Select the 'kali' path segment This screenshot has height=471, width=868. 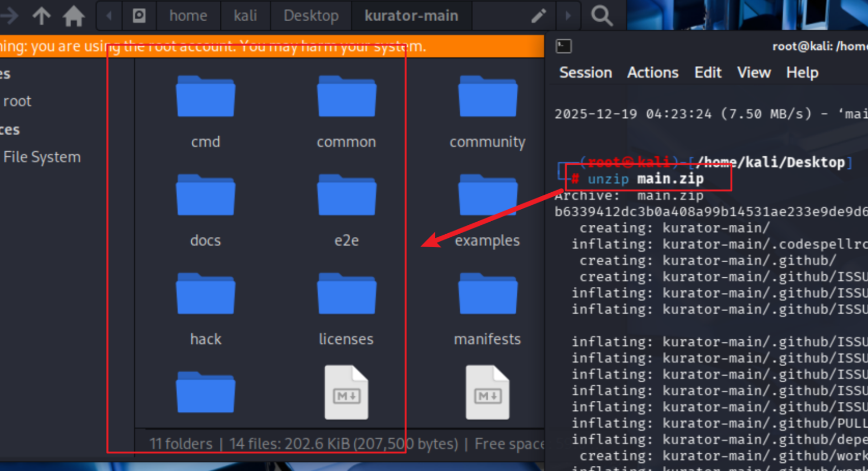click(x=245, y=16)
